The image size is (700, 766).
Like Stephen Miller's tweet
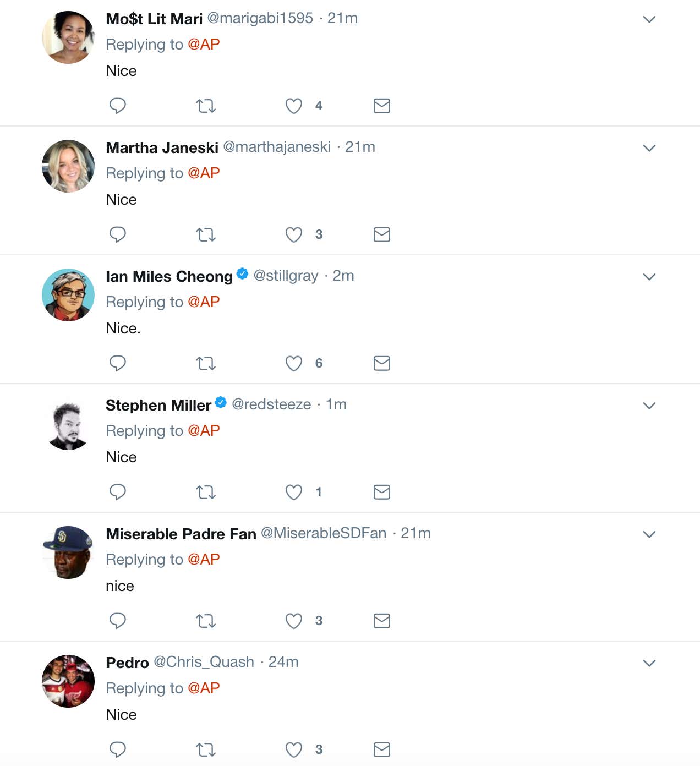294,492
